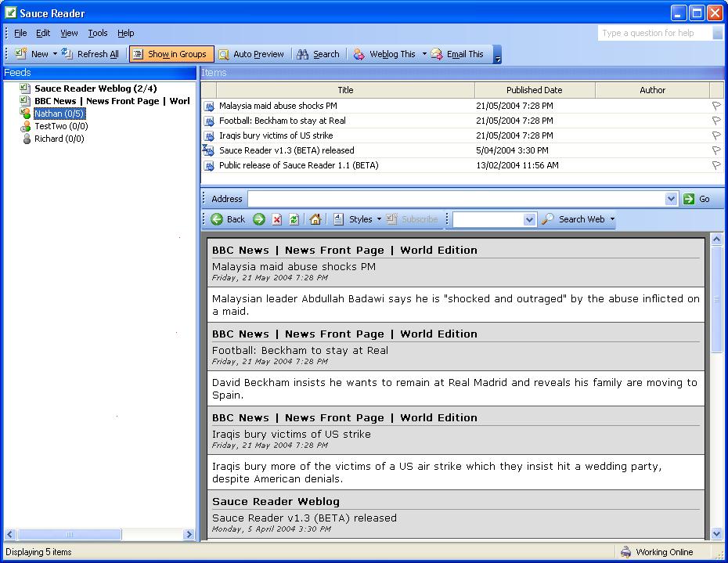Image resolution: width=728 pixels, height=563 pixels.
Task: Expand the Weblog This dropdown arrow
Action: 424,54
